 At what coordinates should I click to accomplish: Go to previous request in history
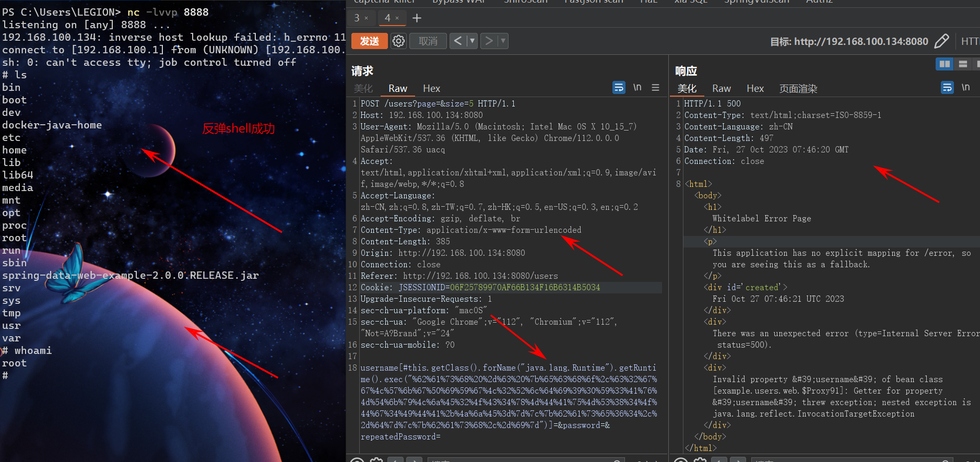coord(458,41)
